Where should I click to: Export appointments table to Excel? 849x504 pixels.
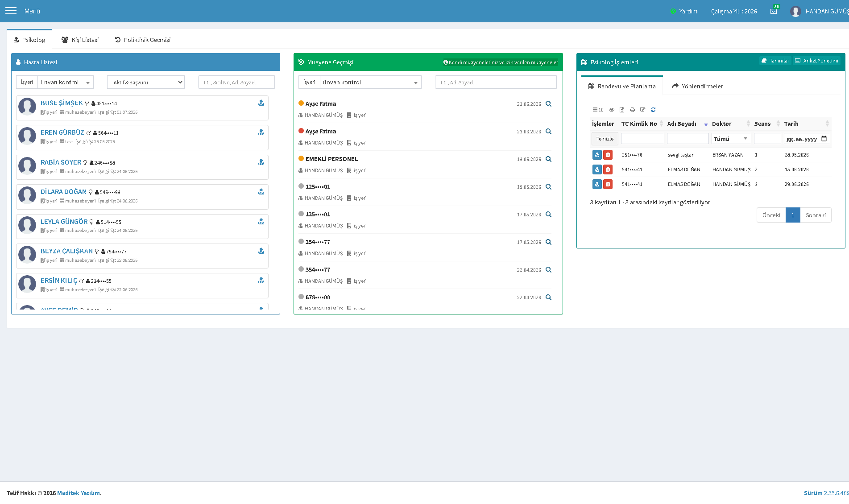622,110
